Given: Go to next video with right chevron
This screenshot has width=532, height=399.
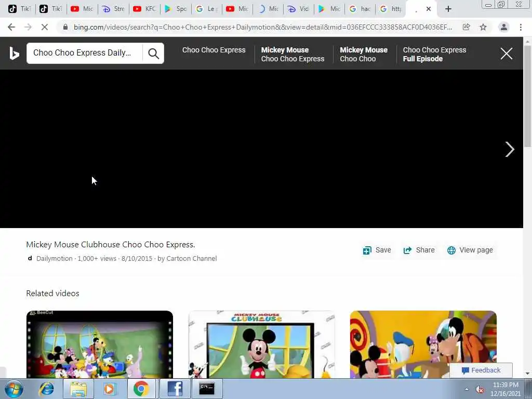Looking at the screenshot, I should [510, 149].
